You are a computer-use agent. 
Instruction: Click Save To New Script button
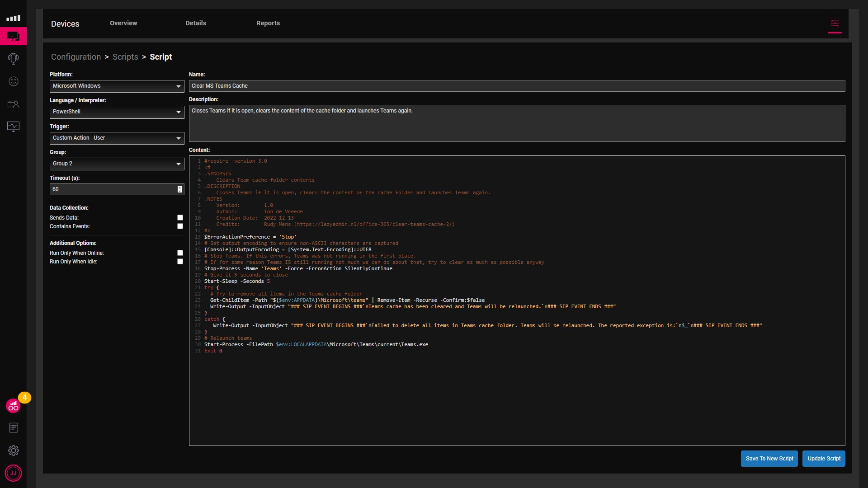point(769,459)
